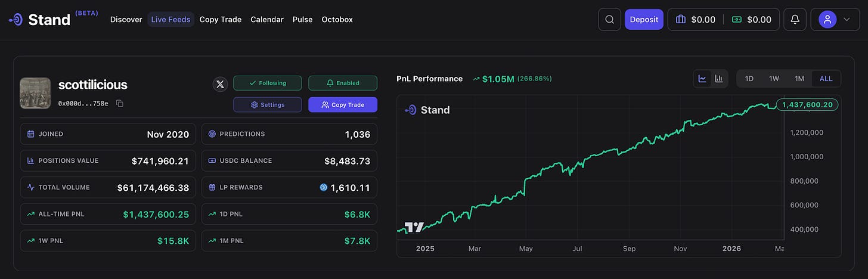Click the Deposit button

pos(644,20)
